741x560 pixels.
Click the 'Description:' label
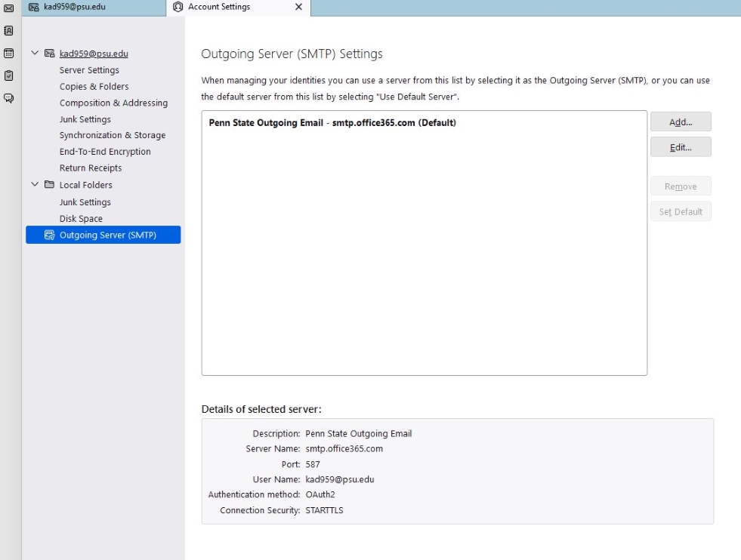(x=276, y=433)
